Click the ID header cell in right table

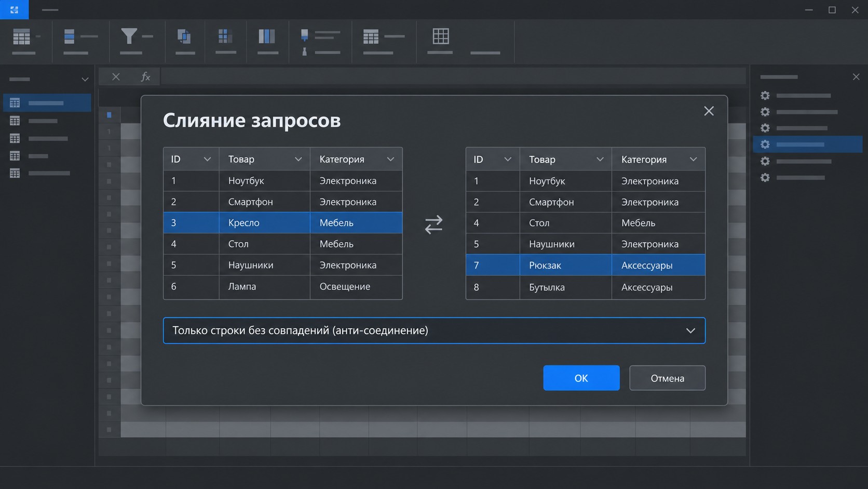[493, 159]
